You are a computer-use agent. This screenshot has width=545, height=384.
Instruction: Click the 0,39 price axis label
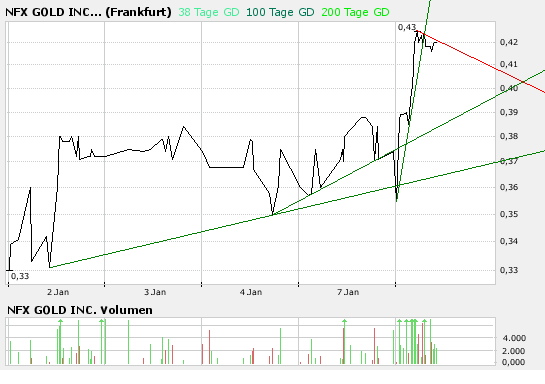click(x=509, y=112)
